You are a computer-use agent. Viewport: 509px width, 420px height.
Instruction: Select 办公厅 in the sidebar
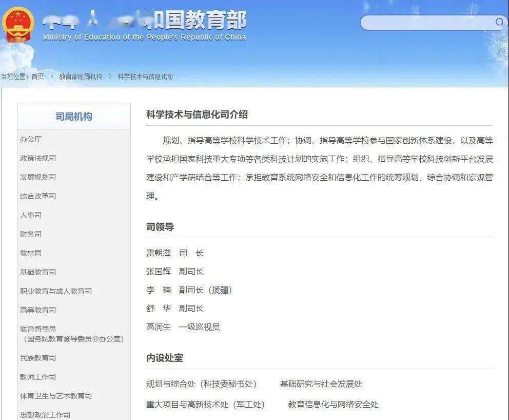coord(31,139)
